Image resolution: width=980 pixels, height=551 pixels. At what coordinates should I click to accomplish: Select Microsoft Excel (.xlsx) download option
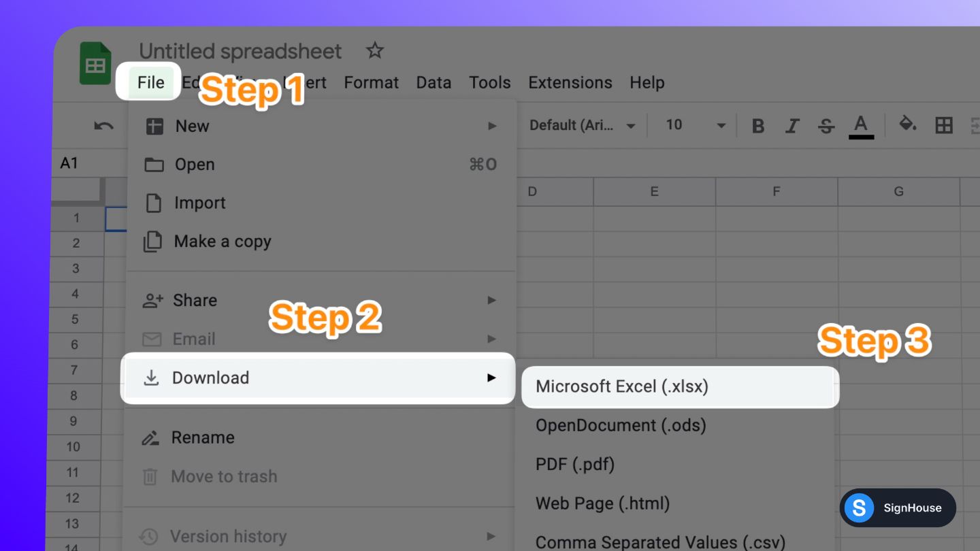click(623, 386)
